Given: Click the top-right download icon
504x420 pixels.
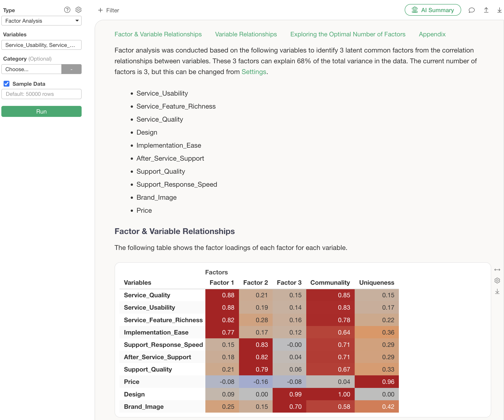Looking at the screenshot, I should click(x=499, y=10).
